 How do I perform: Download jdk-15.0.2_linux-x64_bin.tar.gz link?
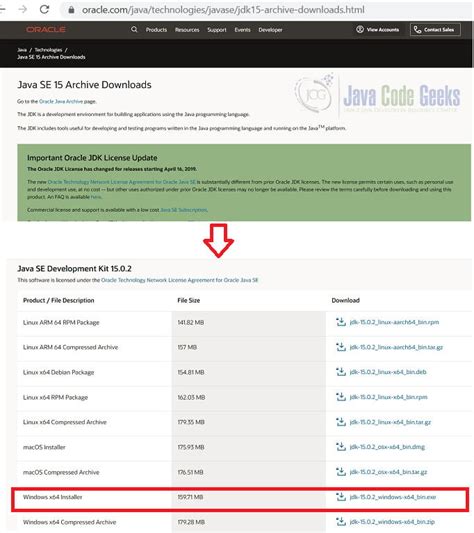390,422
